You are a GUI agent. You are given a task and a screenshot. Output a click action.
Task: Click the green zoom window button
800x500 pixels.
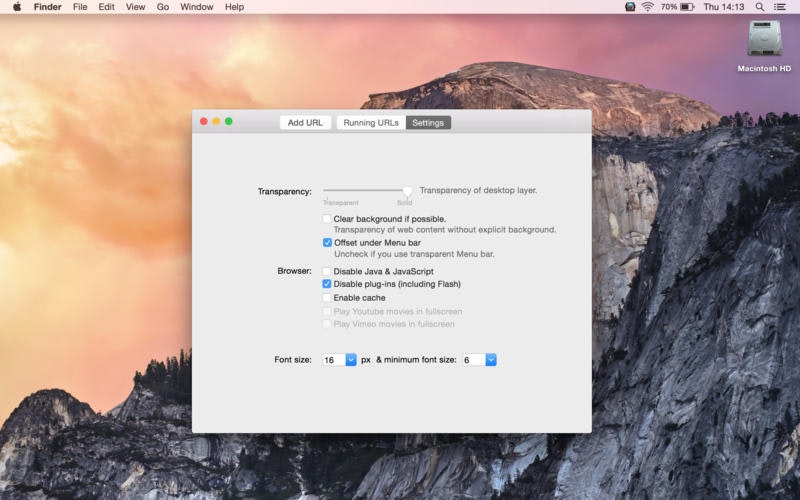tap(229, 121)
